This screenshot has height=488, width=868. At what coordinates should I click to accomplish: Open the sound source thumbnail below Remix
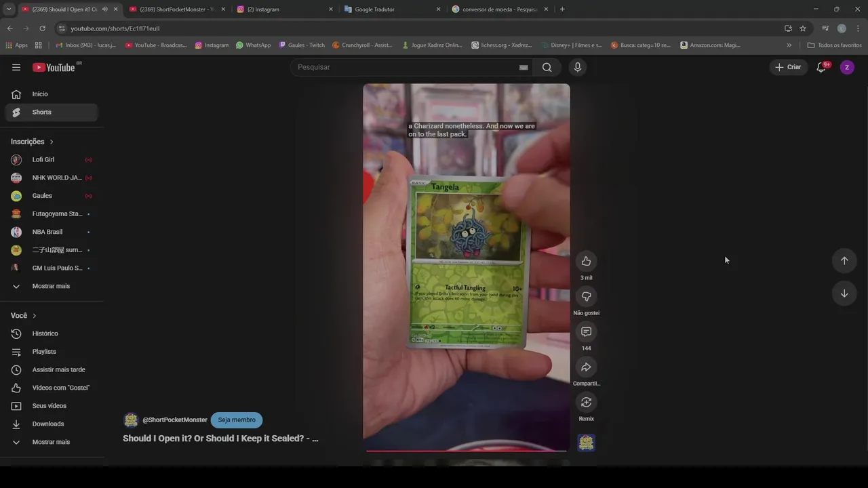pos(586,443)
